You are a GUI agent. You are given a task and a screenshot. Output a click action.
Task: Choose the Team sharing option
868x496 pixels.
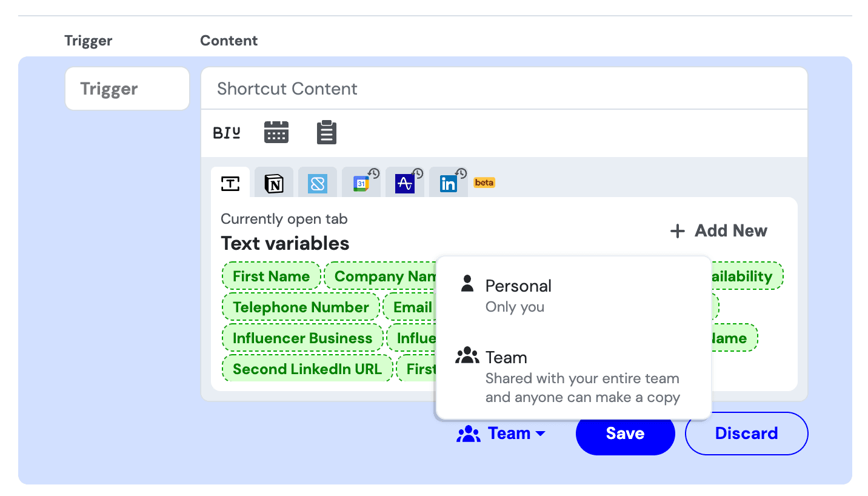point(507,357)
